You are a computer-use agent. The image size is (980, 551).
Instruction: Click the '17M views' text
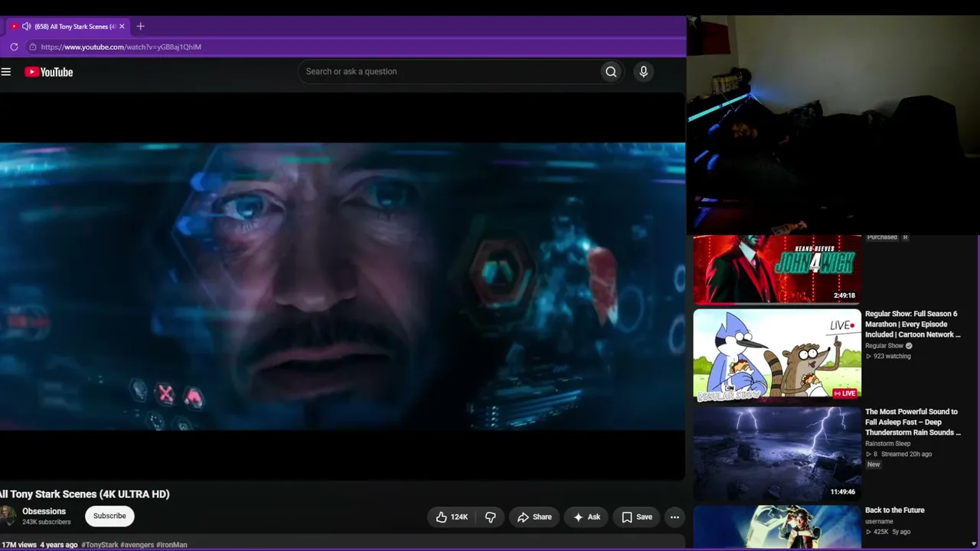pyautogui.click(x=19, y=545)
